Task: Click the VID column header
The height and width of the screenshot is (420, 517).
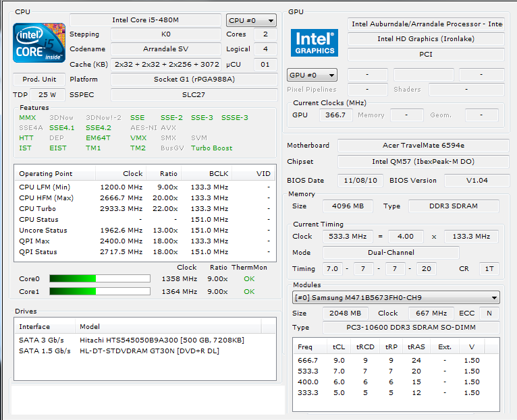Action: pos(253,174)
